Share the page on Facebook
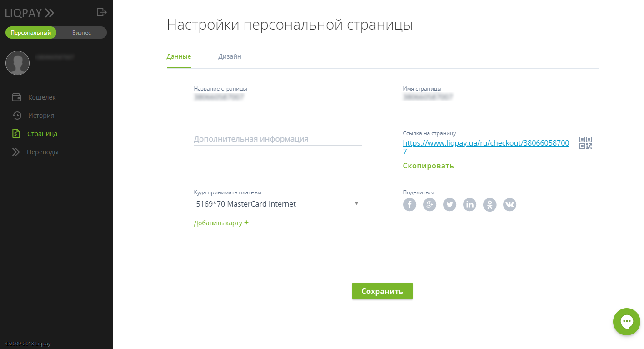This screenshot has height=349, width=644. [x=409, y=204]
